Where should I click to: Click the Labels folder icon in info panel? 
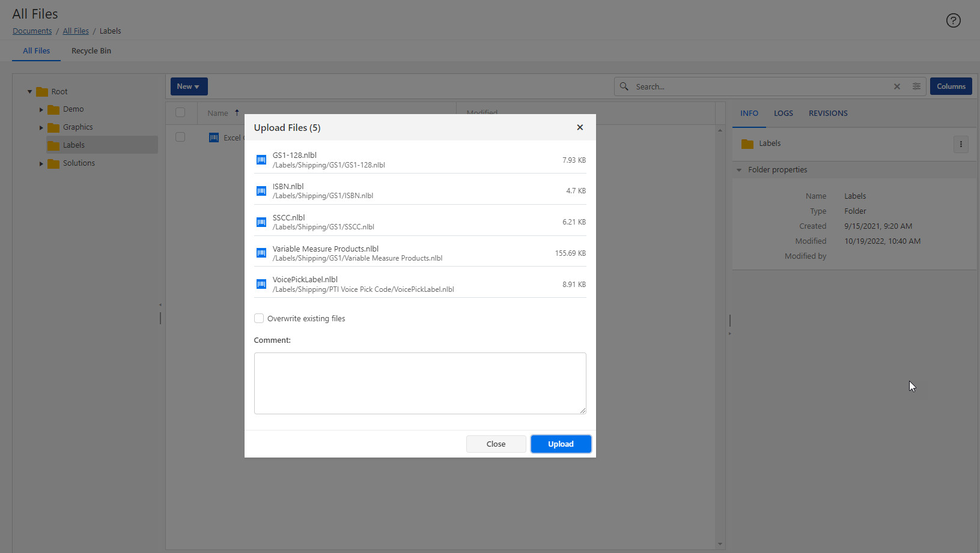click(x=747, y=144)
